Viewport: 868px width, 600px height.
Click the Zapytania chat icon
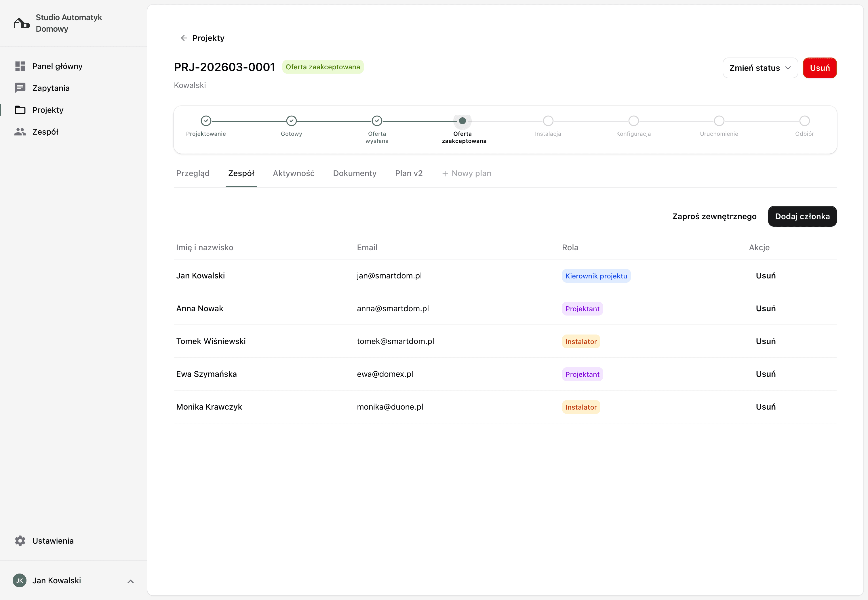point(20,88)
